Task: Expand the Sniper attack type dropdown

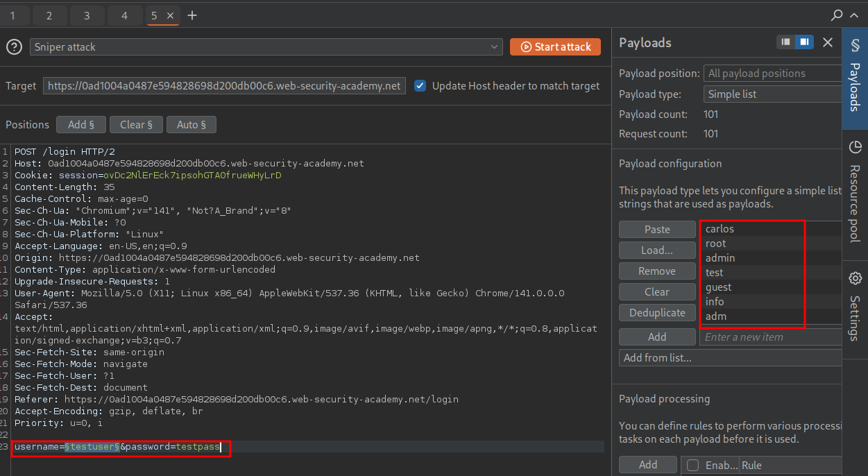Action: click(266, 46)
